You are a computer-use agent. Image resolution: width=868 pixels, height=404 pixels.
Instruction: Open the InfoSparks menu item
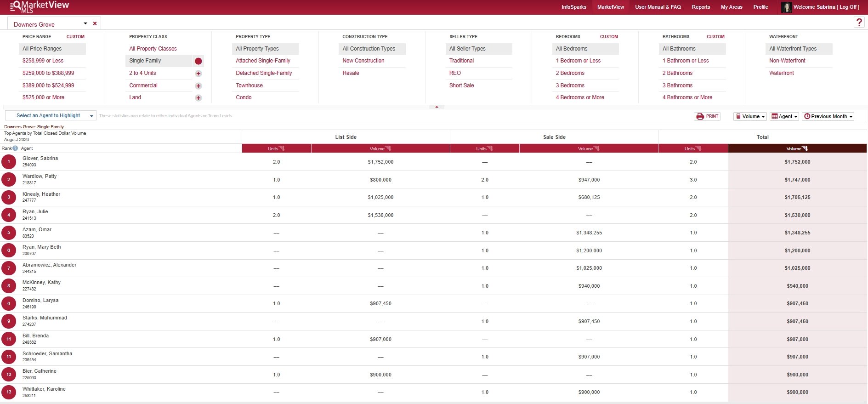coord(574,7)
